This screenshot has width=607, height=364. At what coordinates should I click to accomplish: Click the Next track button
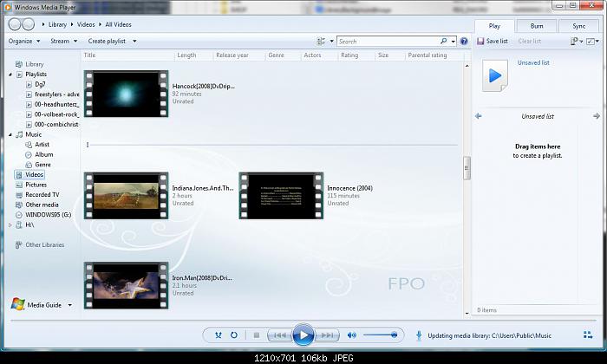[x=327, y=335]
